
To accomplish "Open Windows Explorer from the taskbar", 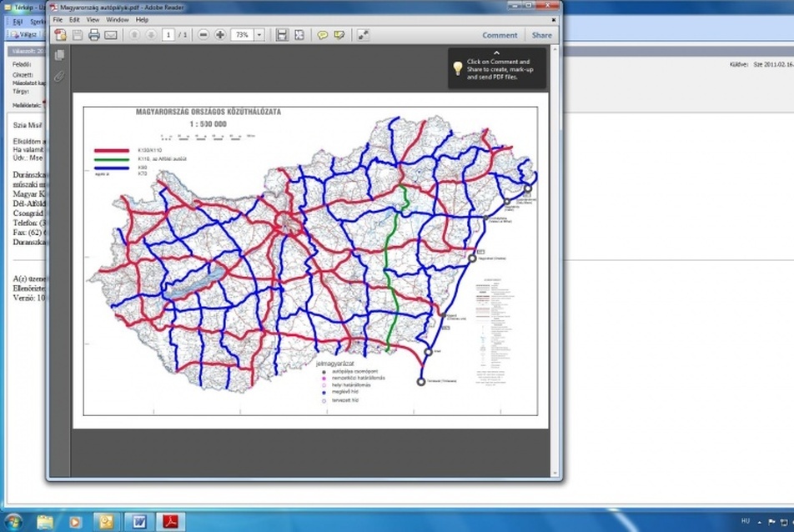I will (44, 521).
